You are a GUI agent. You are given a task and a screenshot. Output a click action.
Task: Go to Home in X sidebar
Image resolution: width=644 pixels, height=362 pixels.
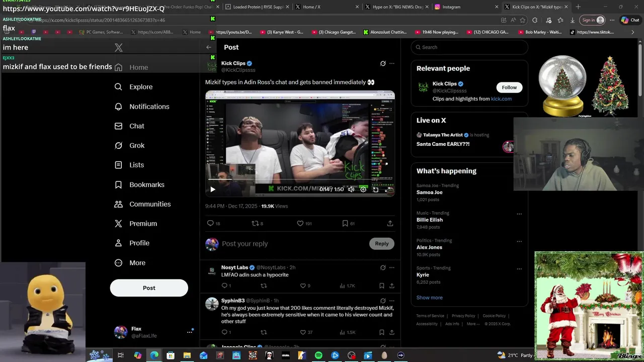point(132,67)
